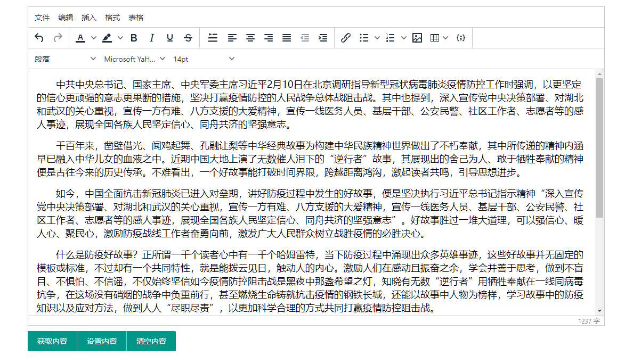Screen dimensions: 633x364
Task: Toggle italic formatting
Action: click(x=152, y=38)
